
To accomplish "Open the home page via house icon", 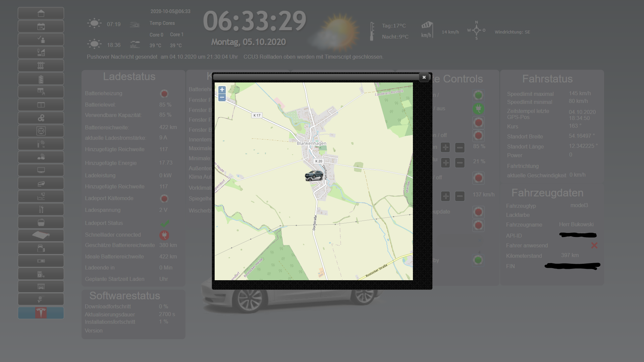I will (41, 13).
